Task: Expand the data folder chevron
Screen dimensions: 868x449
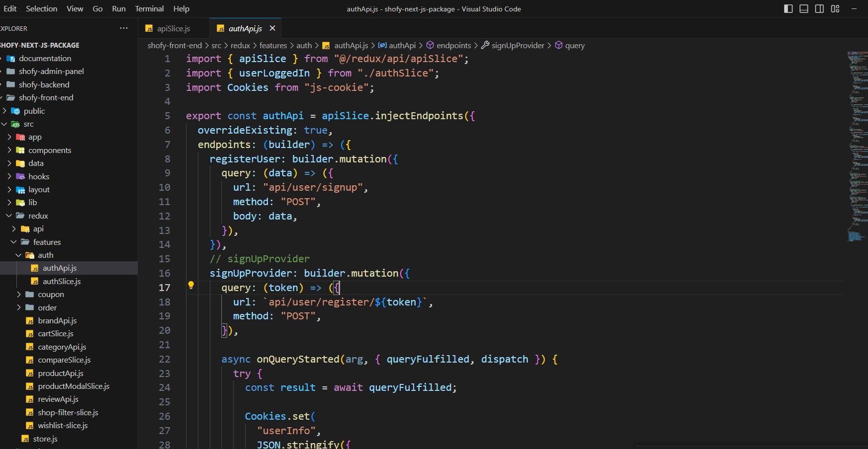Action: pyautogui.click(x=9, y=163)
